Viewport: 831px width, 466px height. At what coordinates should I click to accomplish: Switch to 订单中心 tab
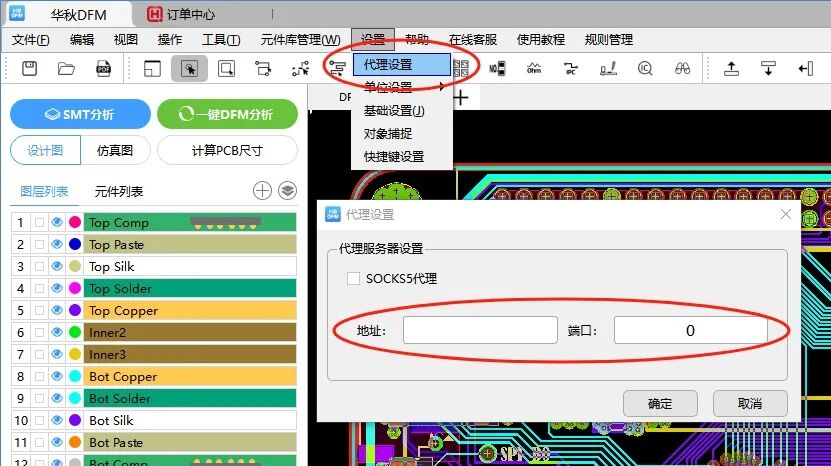coord(181,14)
